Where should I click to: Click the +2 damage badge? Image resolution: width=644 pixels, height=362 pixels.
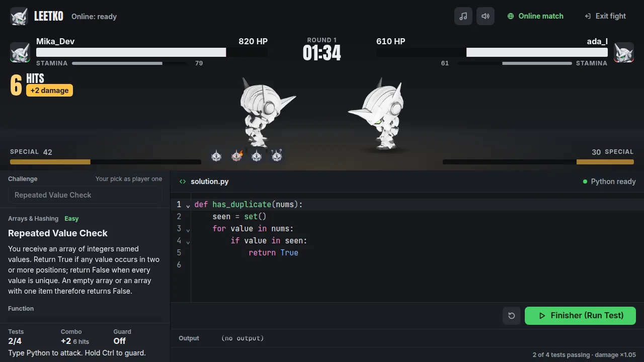49,90
